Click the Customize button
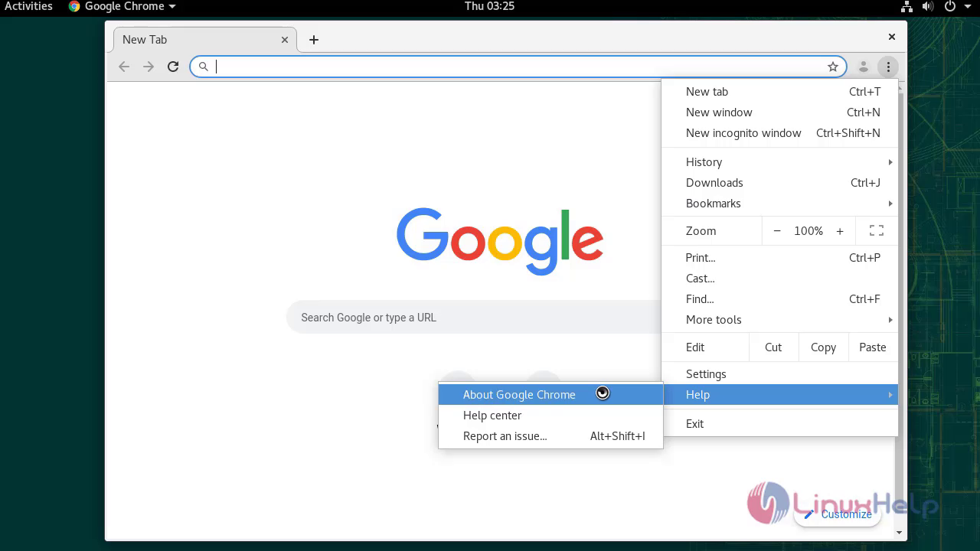Viewport: 980px width, 551px height. (838, 514)
